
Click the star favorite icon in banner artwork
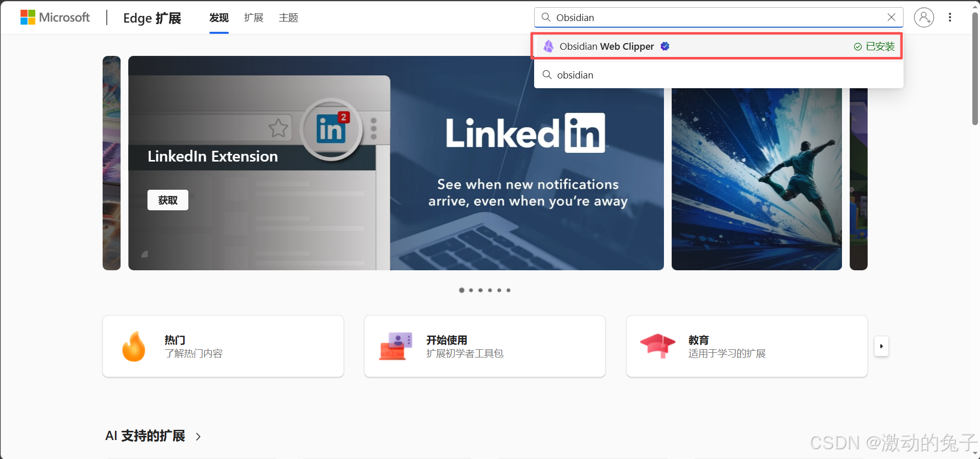[279, 128]
